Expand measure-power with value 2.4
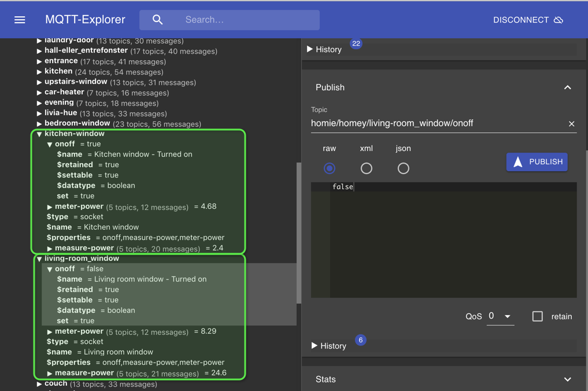The image size is (588, 391). [x=50, y=249]
